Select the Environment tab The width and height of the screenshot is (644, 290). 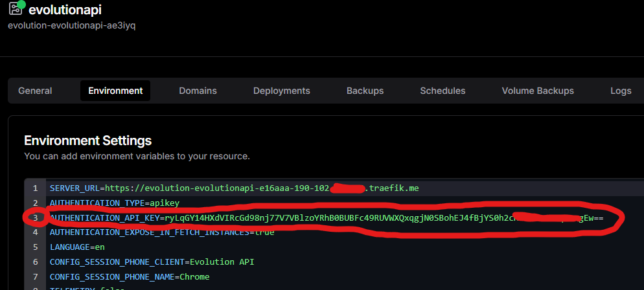[x=115, y=91]
